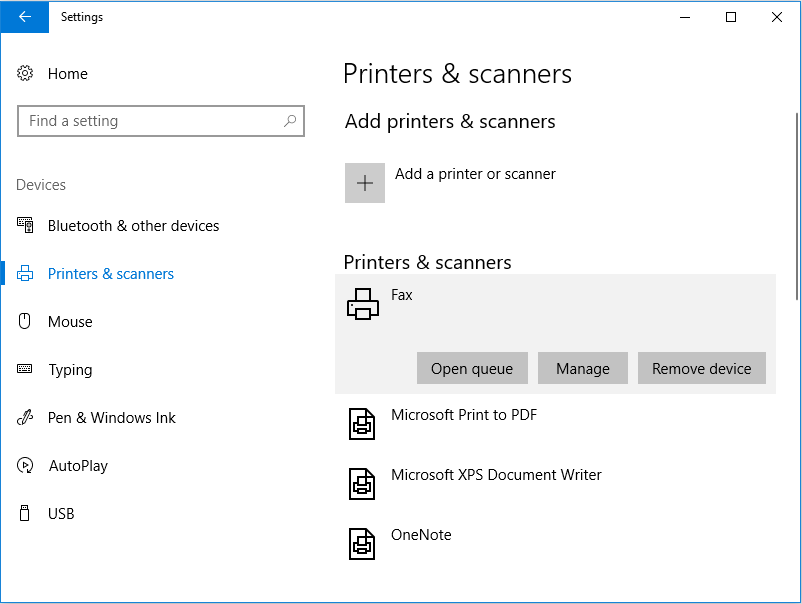The image size is (802, 604).
Task: Select the OneNote printer entry
Action: point(421,534)
